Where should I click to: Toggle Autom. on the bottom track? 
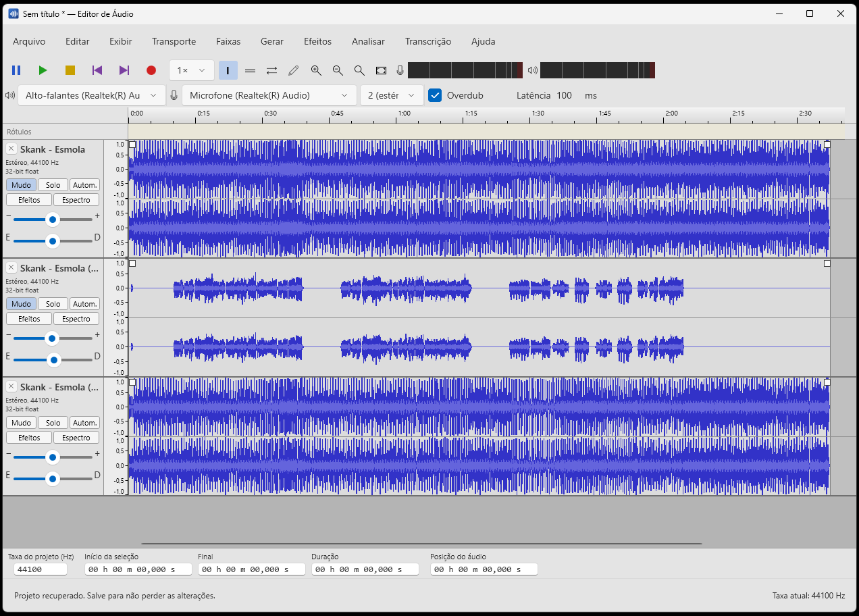tap(85, 423)
